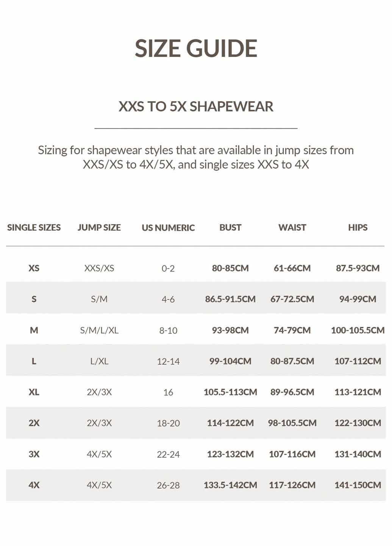392x546 pixels.
Task: Select the 80-87.5CM waist measurement
Action: tap(292, 361)
